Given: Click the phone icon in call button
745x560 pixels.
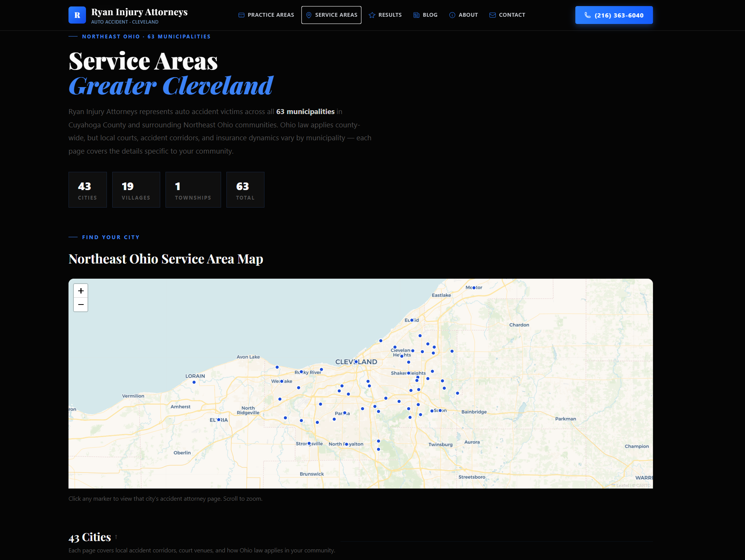Looking at the screenshot, I should tap(587, 15).
